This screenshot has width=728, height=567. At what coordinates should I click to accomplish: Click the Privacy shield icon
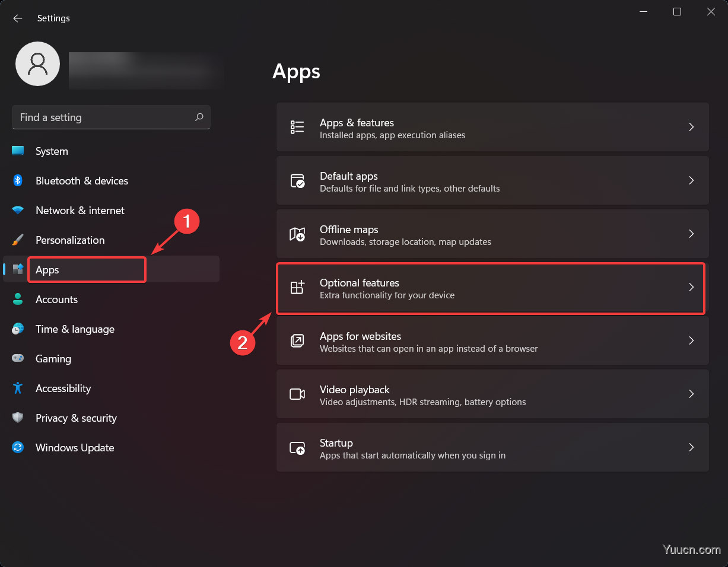(x=18, y=418)
